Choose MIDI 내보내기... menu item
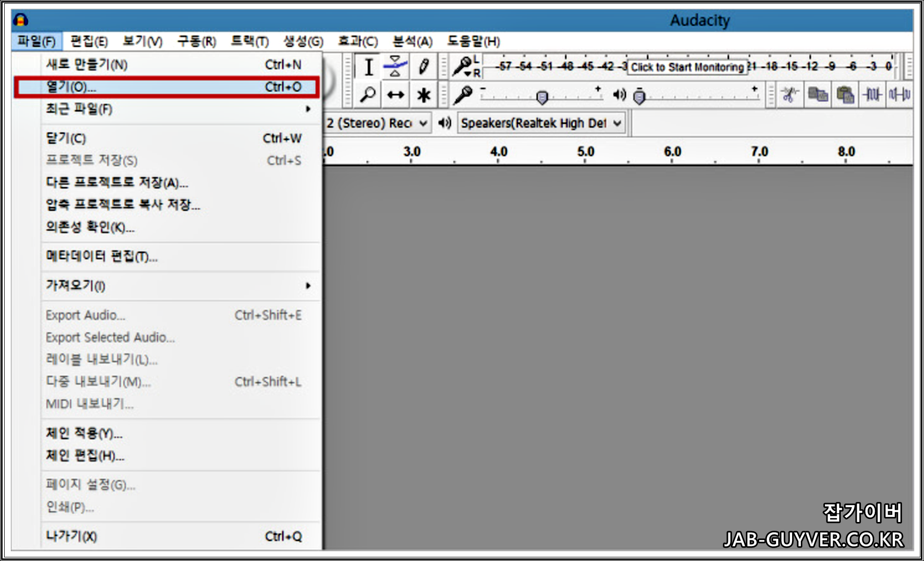Viewport: 924px width, 561px height. pos(167,404)
